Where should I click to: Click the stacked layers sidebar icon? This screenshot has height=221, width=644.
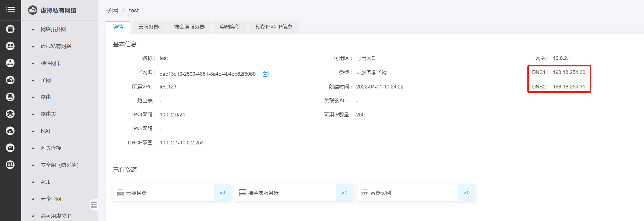(10, 114)
